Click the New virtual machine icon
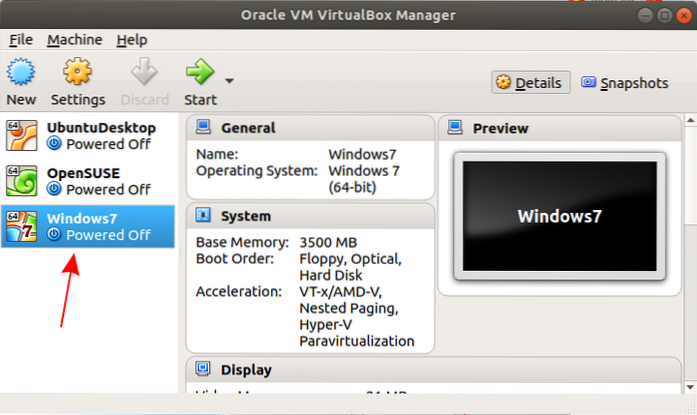This screenshot has width=697, height=415. pos(21,74)
